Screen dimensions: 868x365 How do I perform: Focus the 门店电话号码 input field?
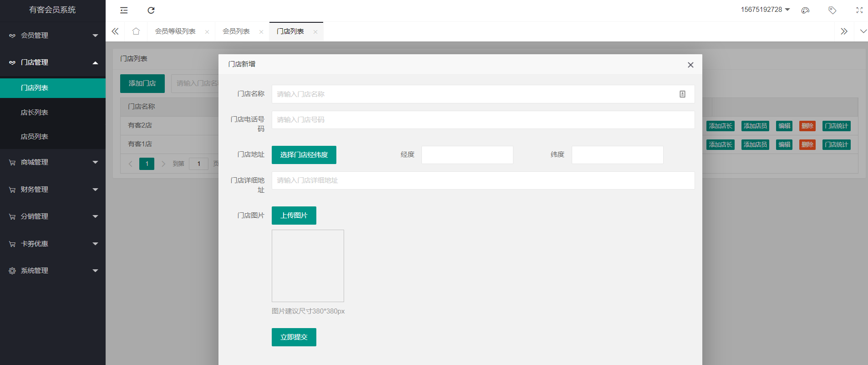pos(483,120)
